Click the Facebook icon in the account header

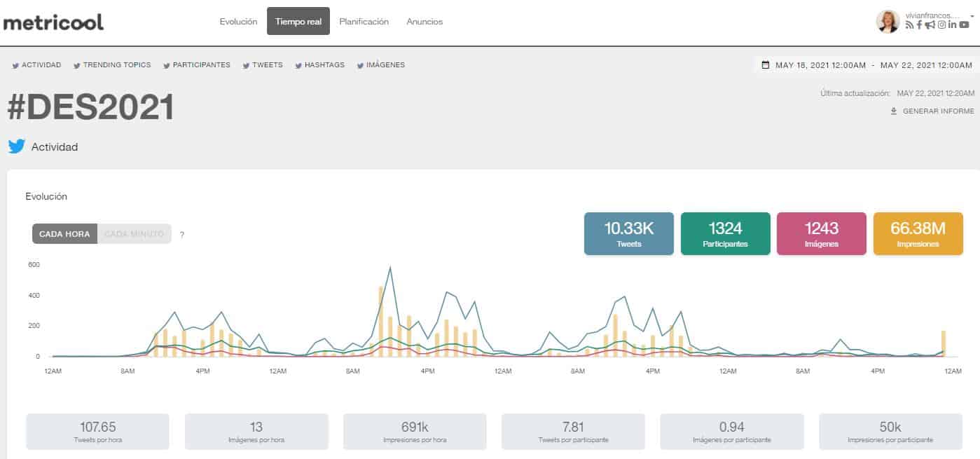pos(919,25)
